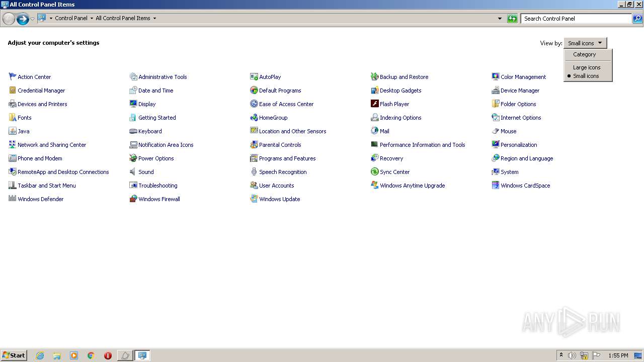Click the Power Options icon

(133, 158)
